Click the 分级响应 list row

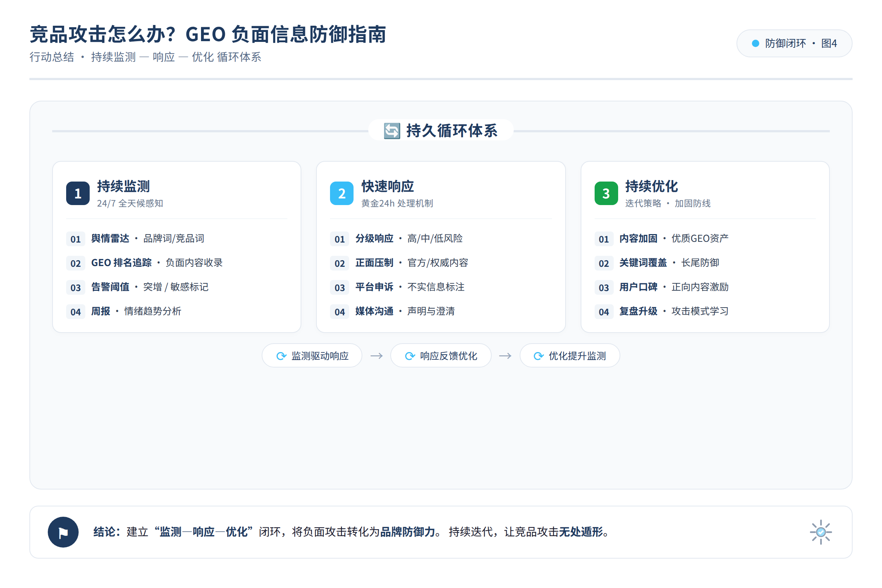(x=441, y=239)
